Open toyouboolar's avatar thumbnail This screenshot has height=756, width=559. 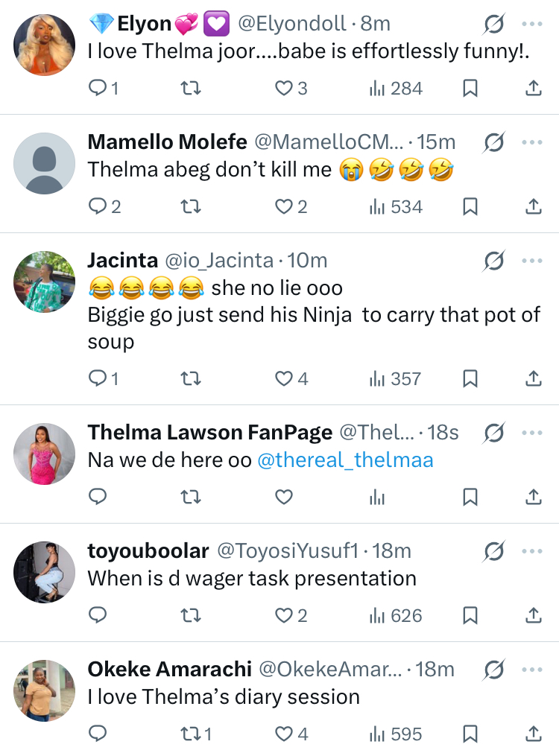point(45,572)
